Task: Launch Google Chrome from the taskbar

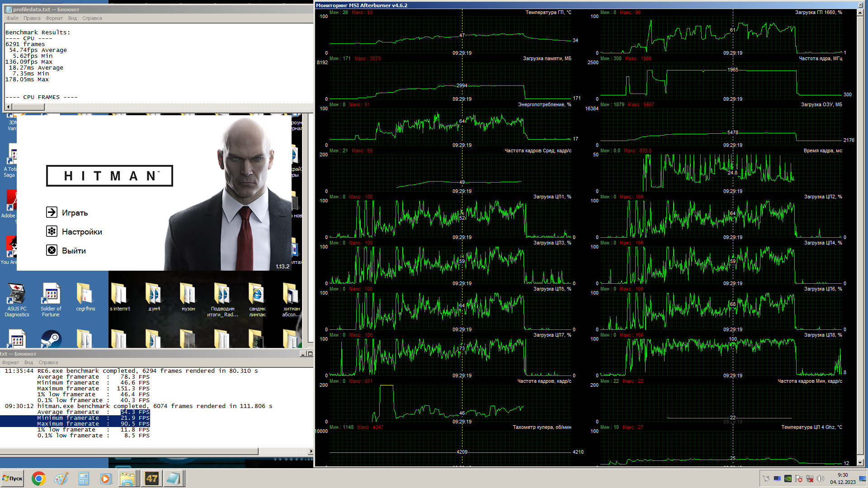Action: (x=38, y=479)
